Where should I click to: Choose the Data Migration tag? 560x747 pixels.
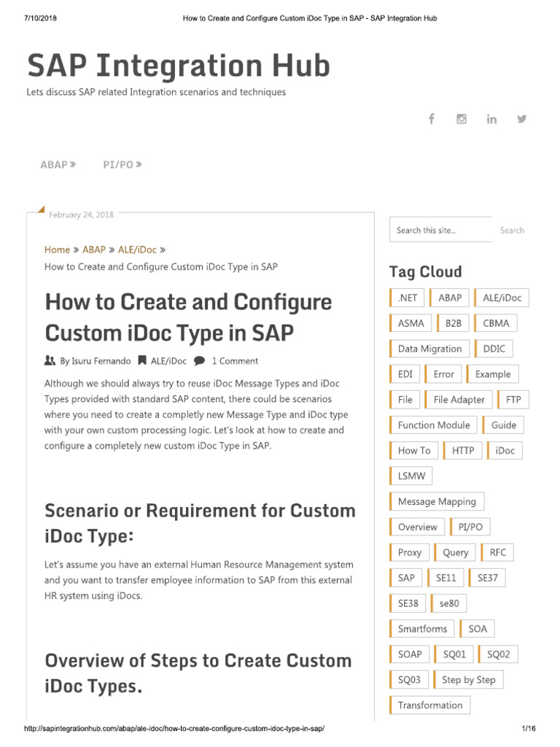[x=429, y=349]
